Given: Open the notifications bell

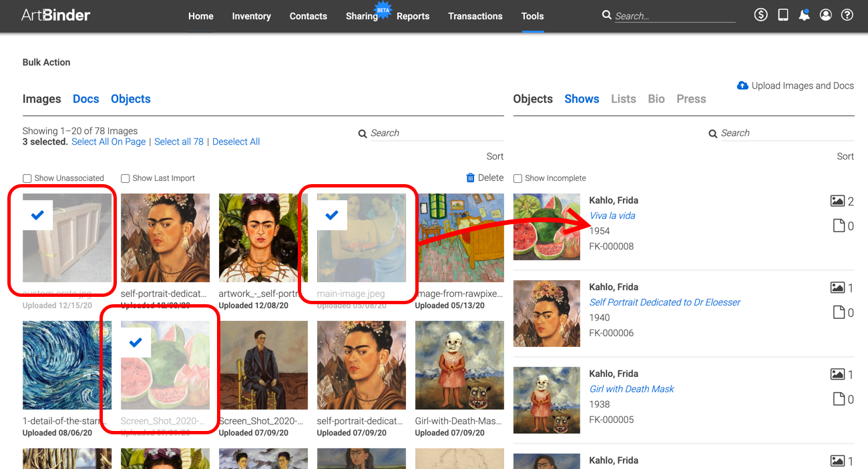Looking at the screenshot, I should [x=805, y=15].
